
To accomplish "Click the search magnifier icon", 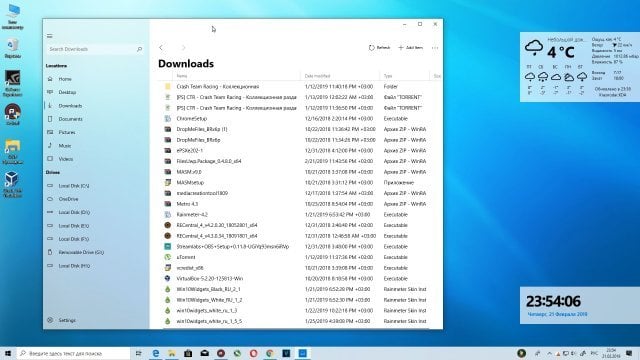I will tap(139, 49).
